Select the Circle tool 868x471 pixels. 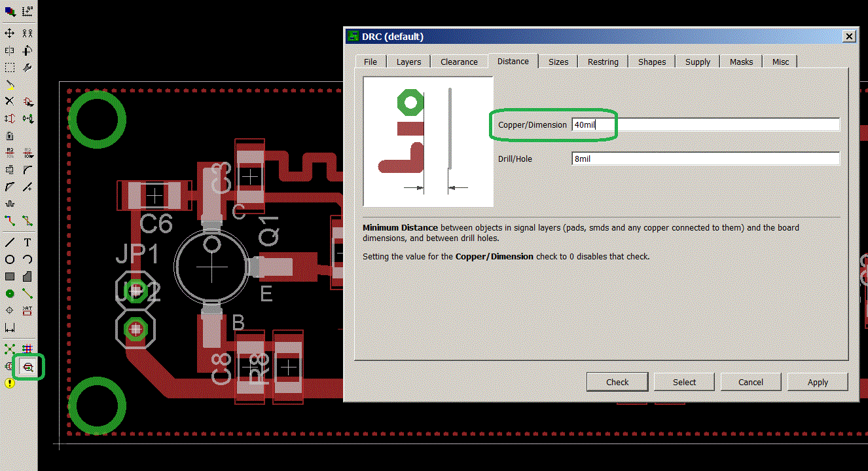point(10,259)
